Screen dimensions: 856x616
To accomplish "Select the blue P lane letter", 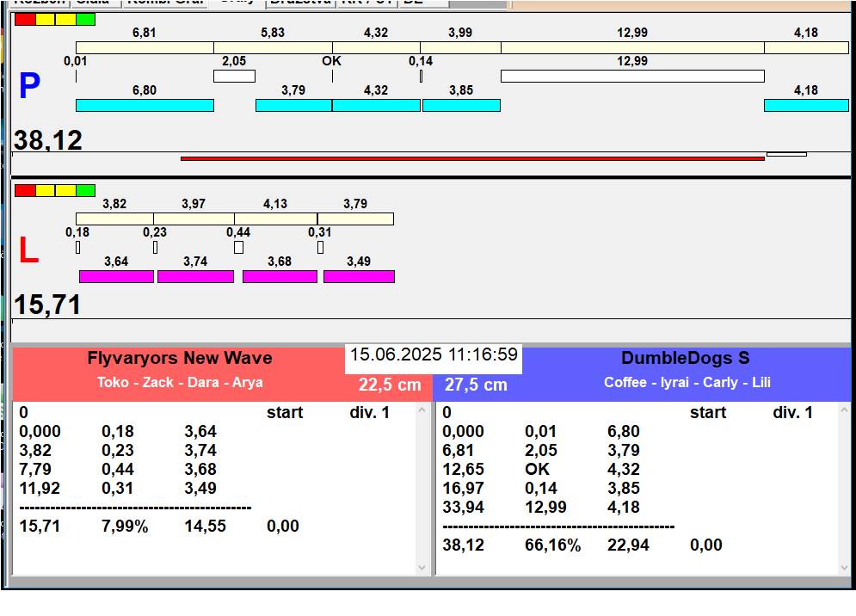I will pyautogui.click(x=29, y=87).
